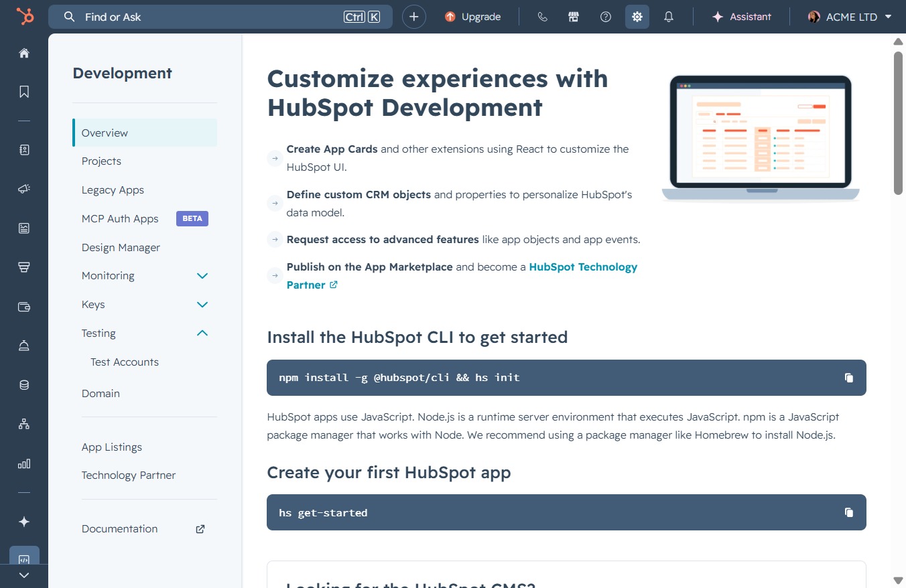The image size is (906, 588).
Task: Open the Marketplace shop icon
Action: [574, 17]
